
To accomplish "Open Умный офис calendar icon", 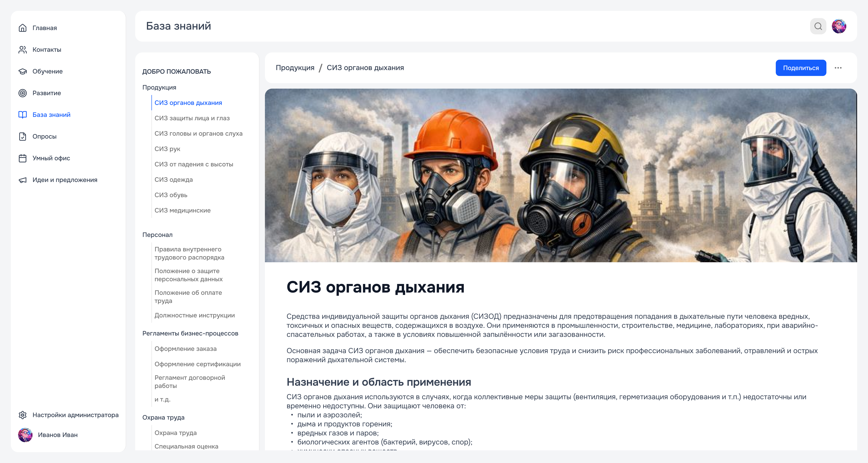I will click(23, 158).
